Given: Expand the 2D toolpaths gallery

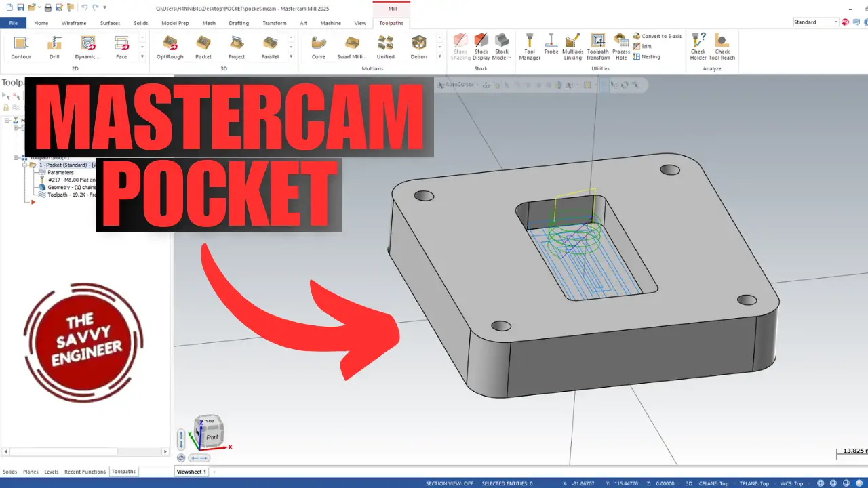Looking at the screenshot, I should tap(142, 57).
